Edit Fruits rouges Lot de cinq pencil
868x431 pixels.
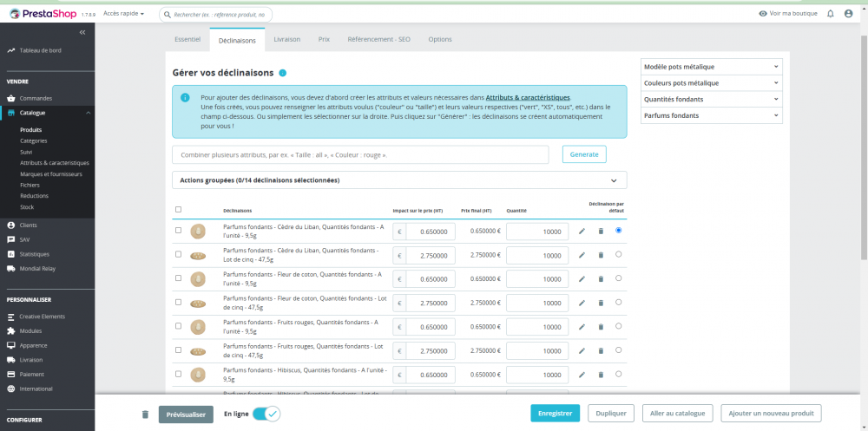click(582, 350)
